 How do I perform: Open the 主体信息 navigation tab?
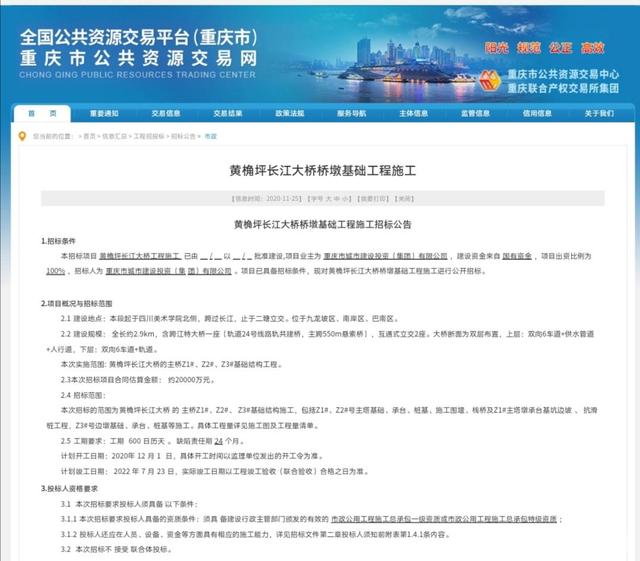coord(413,114)
